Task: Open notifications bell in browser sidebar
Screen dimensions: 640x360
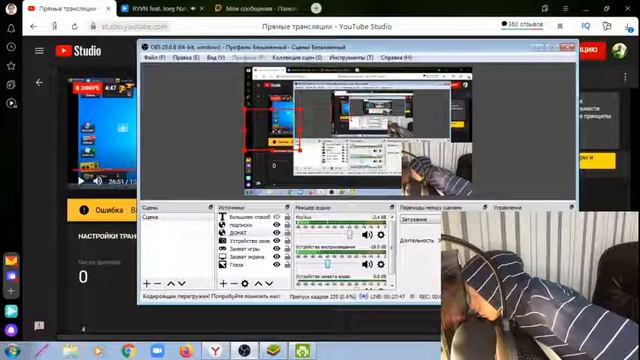Action: (x=11, y=28)
